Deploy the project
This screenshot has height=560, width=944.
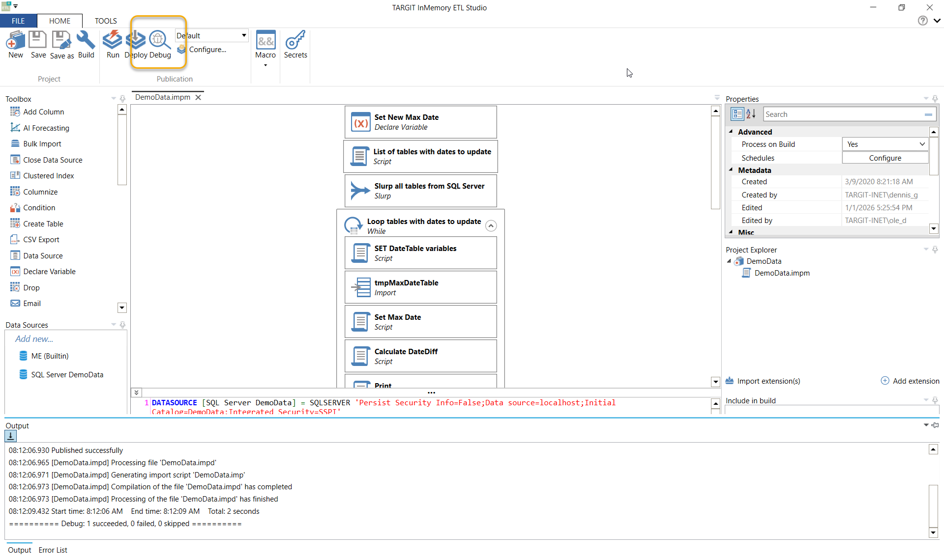135,45
